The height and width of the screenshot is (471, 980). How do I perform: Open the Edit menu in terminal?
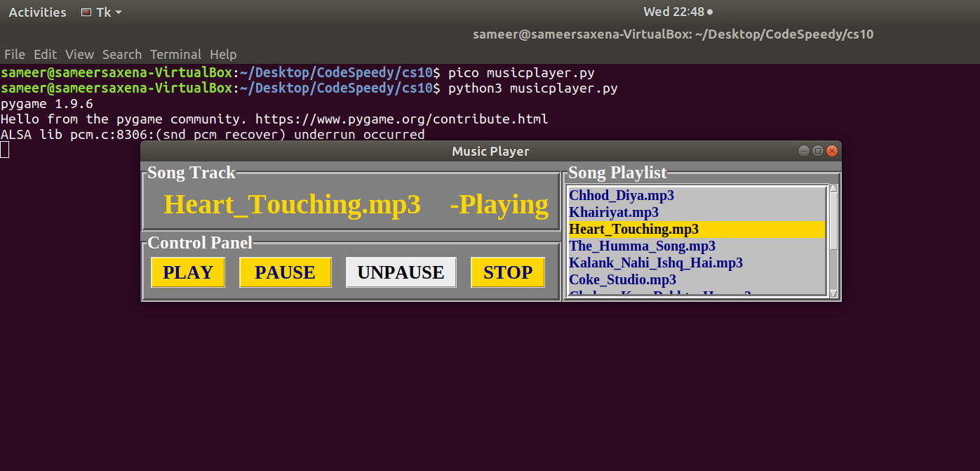click(45, 54)
